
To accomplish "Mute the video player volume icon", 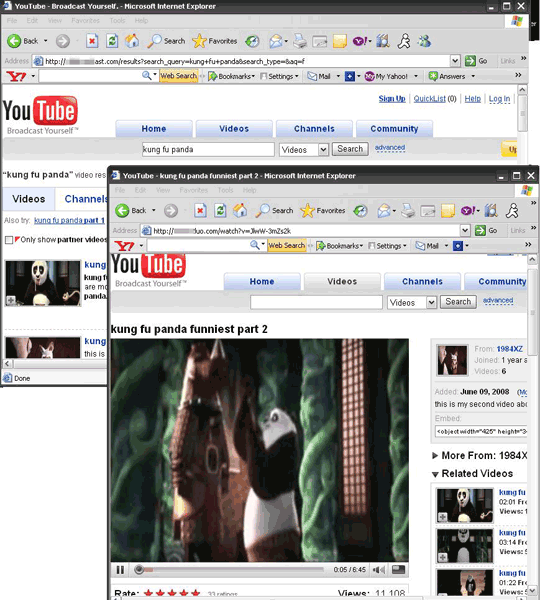I will click(378, 570).
